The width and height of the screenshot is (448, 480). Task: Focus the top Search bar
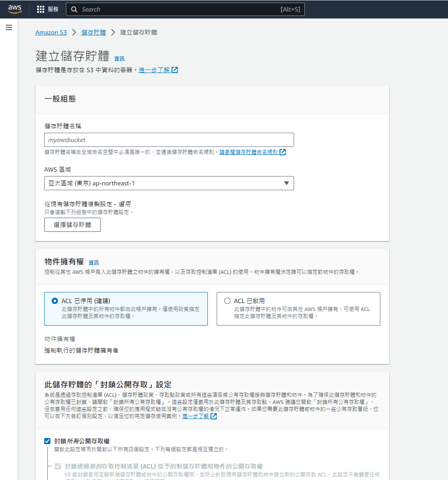pos(185,9)
